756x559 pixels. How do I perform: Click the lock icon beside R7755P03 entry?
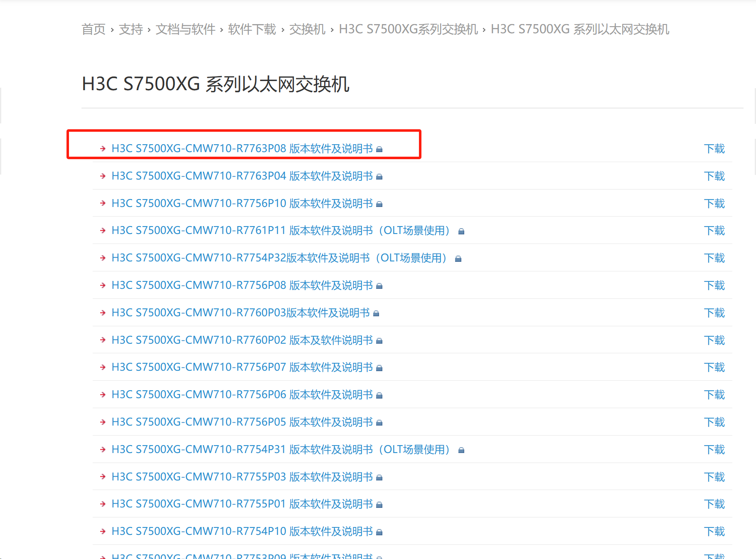379,478
